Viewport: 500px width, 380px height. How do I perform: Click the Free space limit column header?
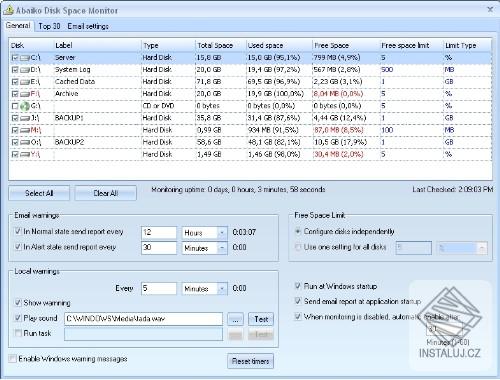click(x=412, y=45)
